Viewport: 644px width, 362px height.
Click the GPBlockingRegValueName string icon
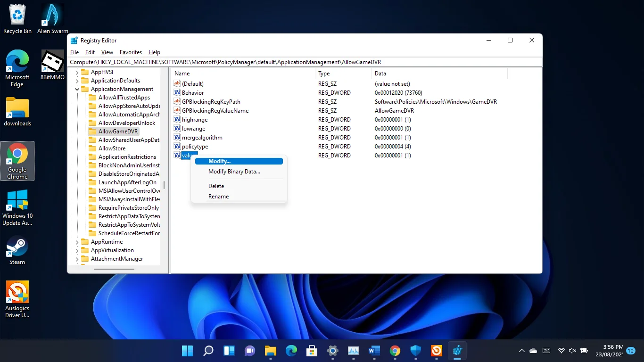coord(177,110)
